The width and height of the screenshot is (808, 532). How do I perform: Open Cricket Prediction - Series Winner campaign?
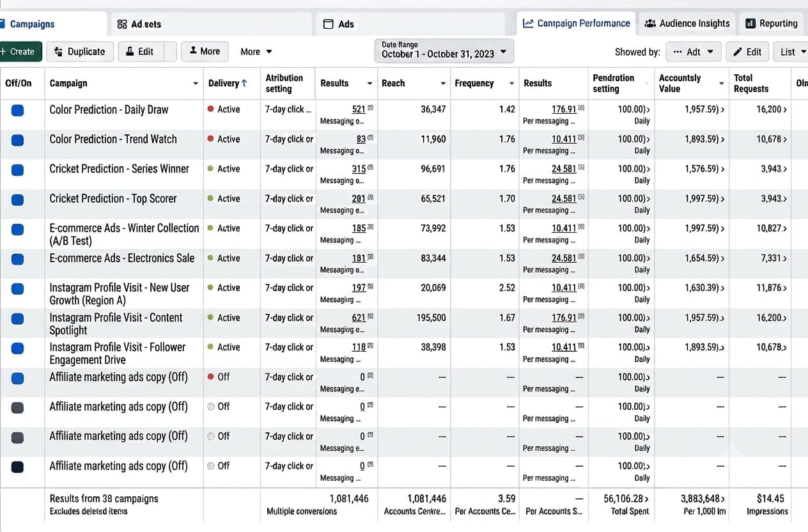[x=120, y=169]
